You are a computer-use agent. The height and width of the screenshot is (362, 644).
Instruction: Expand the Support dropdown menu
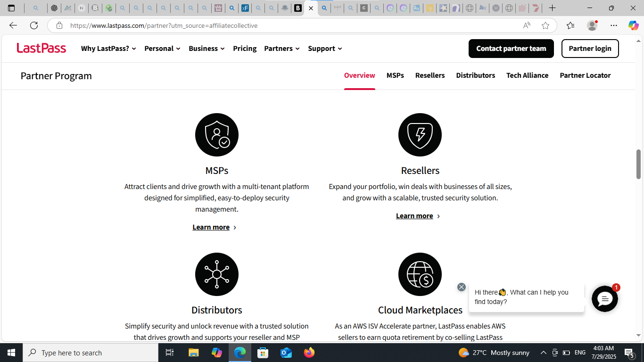325,49
